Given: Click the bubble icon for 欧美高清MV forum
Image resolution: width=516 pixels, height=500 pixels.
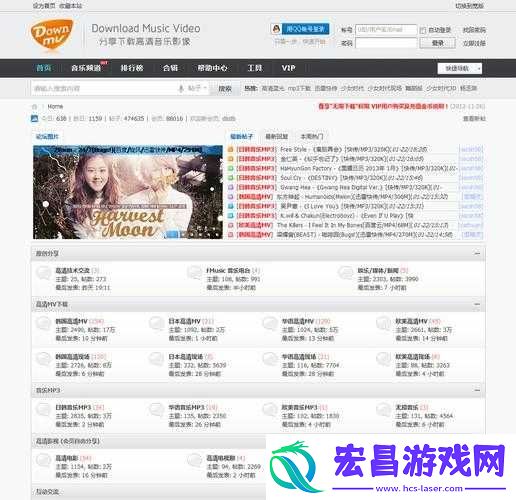Looking at the screenshot, I should [383, 323].
